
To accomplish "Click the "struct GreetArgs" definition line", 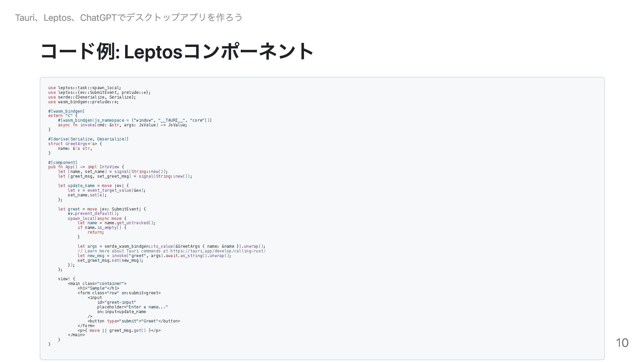I will (75, 144).
